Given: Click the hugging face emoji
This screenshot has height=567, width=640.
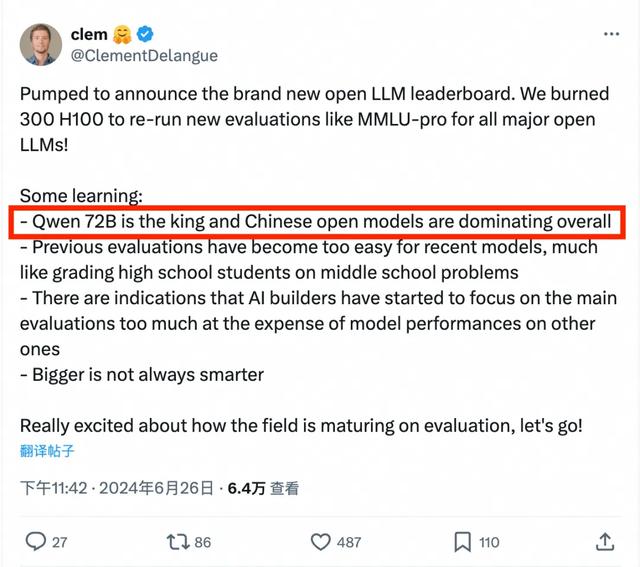Looking at the screenshot, I should pyautogui.click(x=122, y=34).
